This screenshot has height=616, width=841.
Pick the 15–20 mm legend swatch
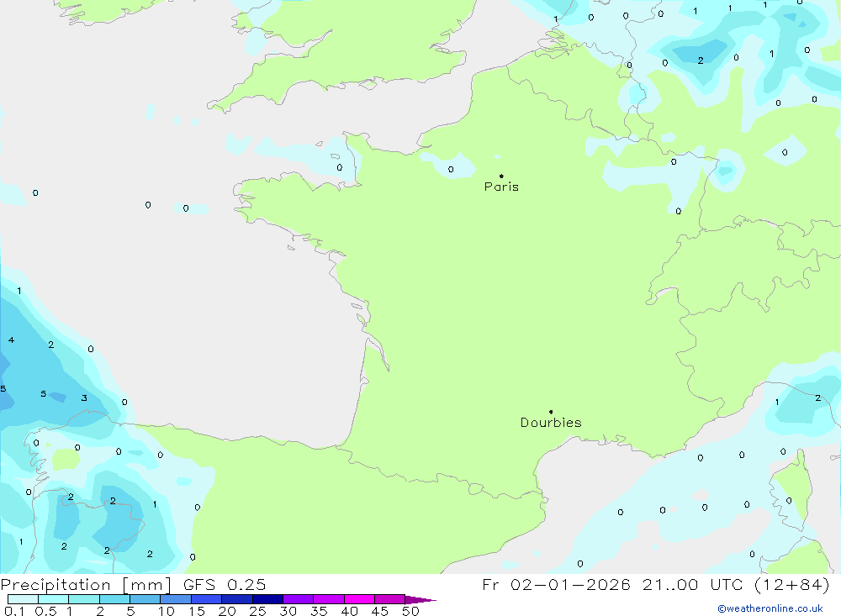pos(207,599)
